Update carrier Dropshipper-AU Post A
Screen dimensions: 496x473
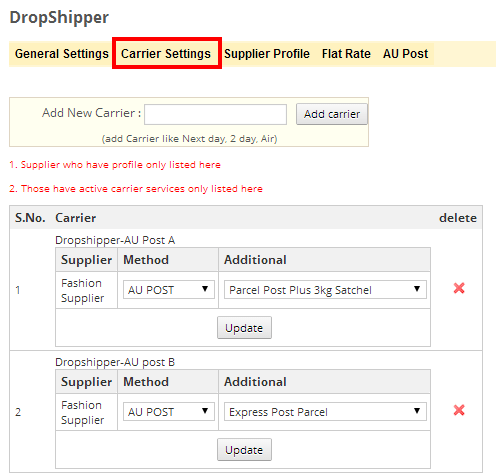244,328
